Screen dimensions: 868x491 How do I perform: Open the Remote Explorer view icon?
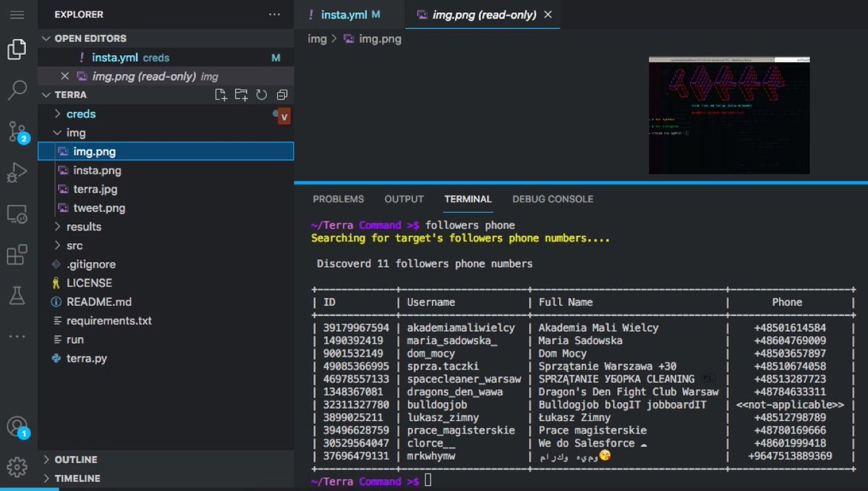(17, 214)
